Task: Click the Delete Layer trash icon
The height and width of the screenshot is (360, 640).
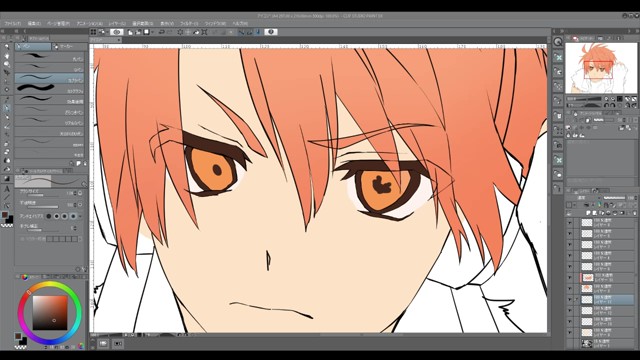Action: point(634,213)
